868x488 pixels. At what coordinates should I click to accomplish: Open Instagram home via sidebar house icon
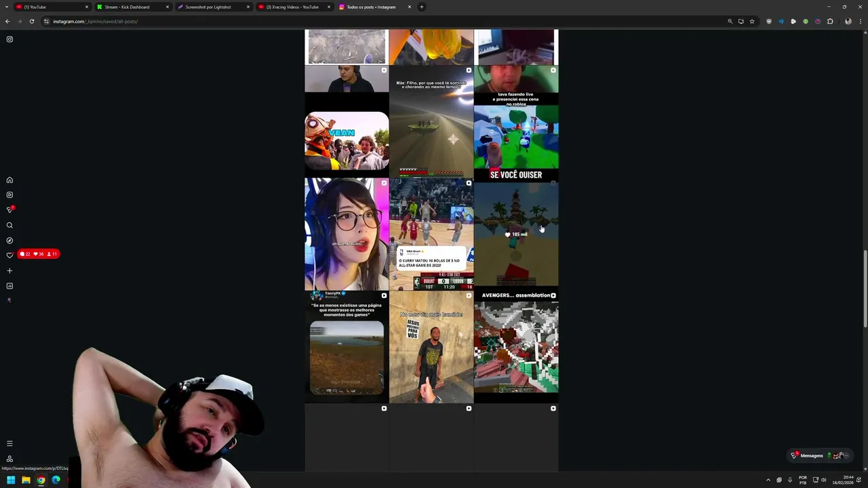9,180
